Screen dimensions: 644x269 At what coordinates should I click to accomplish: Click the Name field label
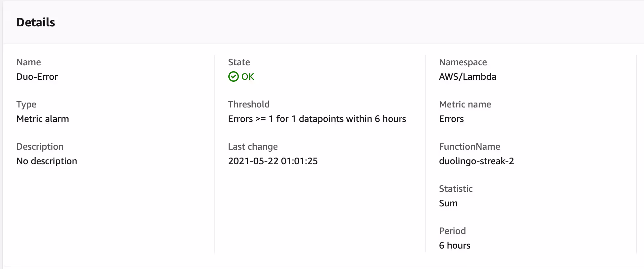[x=28, y=62]
